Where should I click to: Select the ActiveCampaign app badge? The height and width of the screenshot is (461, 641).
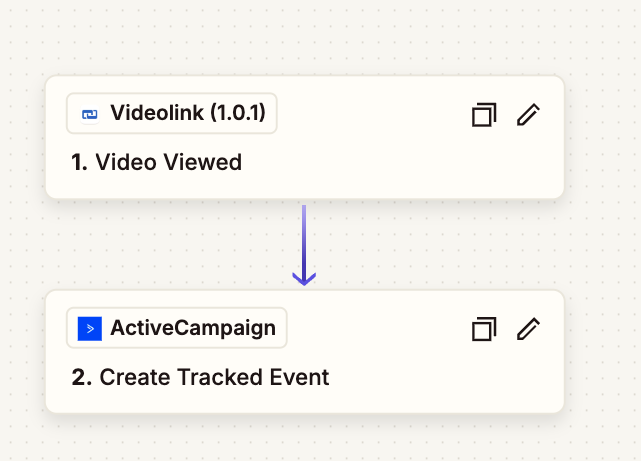click(x=177, y=328)
